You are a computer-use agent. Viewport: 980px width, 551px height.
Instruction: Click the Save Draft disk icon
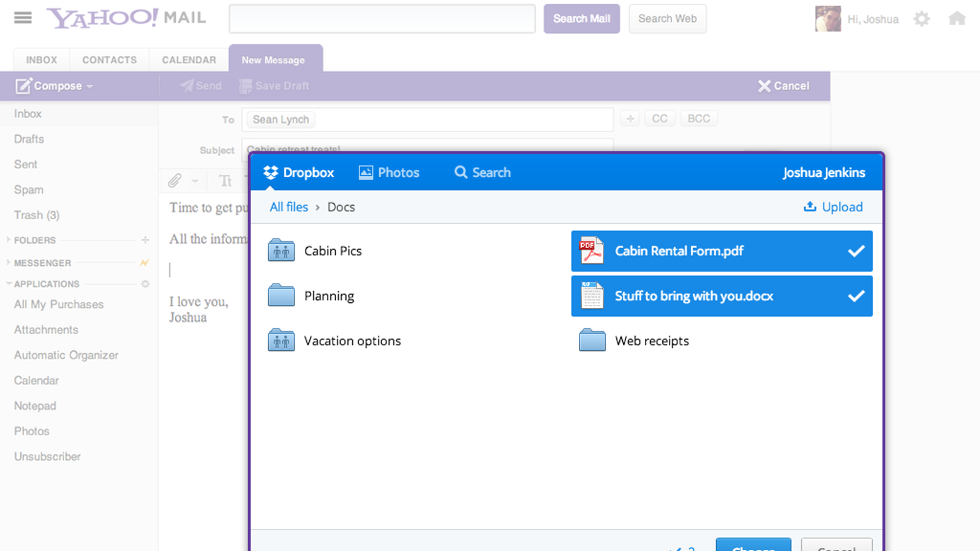pos(246,86)
